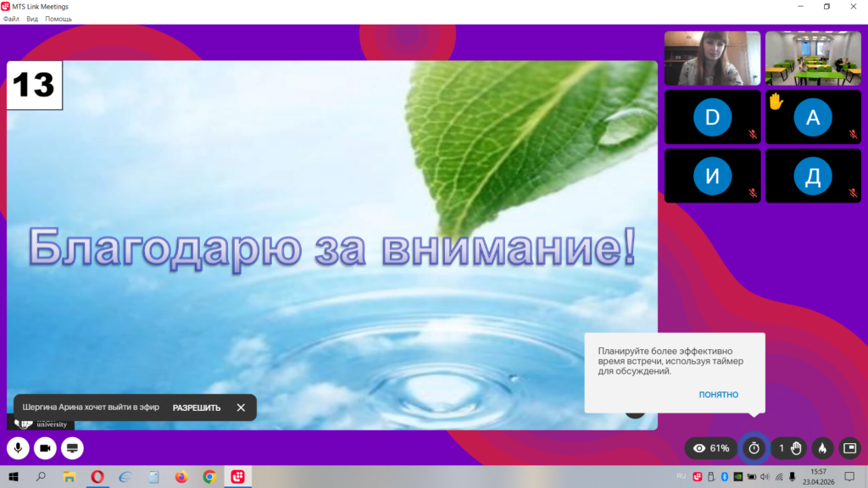The height and width of the screenshot is (488, 868).
Task: Open the discussion timer
Action: tap(754, 448)
